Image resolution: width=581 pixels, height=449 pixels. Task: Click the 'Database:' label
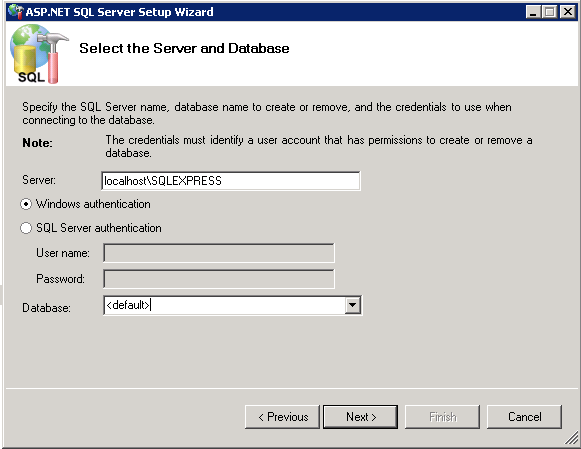(x=46, y=308)
